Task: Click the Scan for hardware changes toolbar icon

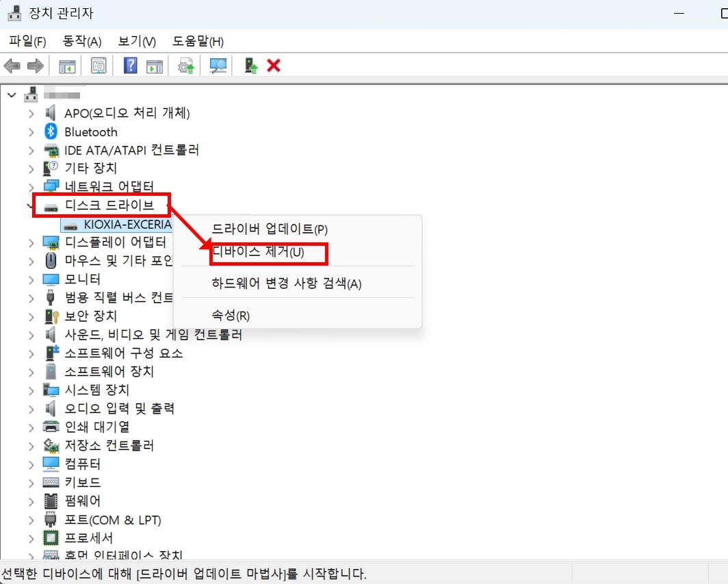Action: [x=218, y=66]
